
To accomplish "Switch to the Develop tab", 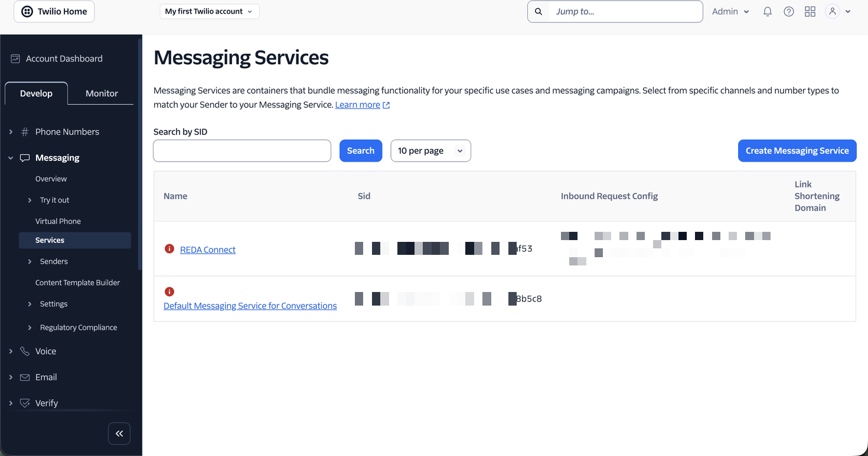I will point(36,93).
